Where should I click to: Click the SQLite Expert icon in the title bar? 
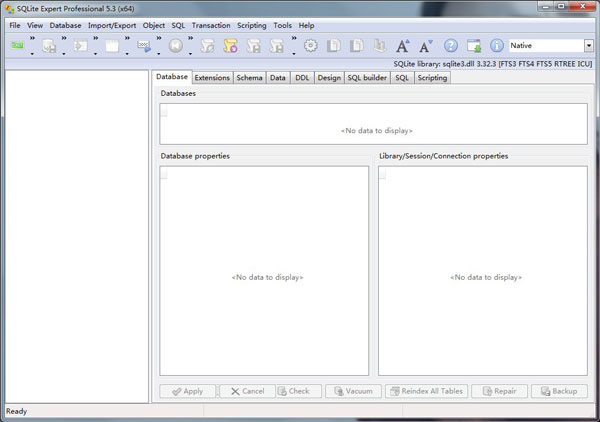[10, 8]
